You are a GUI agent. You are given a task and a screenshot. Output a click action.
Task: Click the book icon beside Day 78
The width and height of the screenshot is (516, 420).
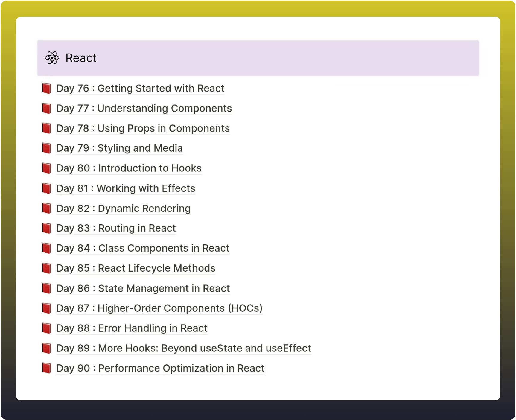(x=46, y=128)
